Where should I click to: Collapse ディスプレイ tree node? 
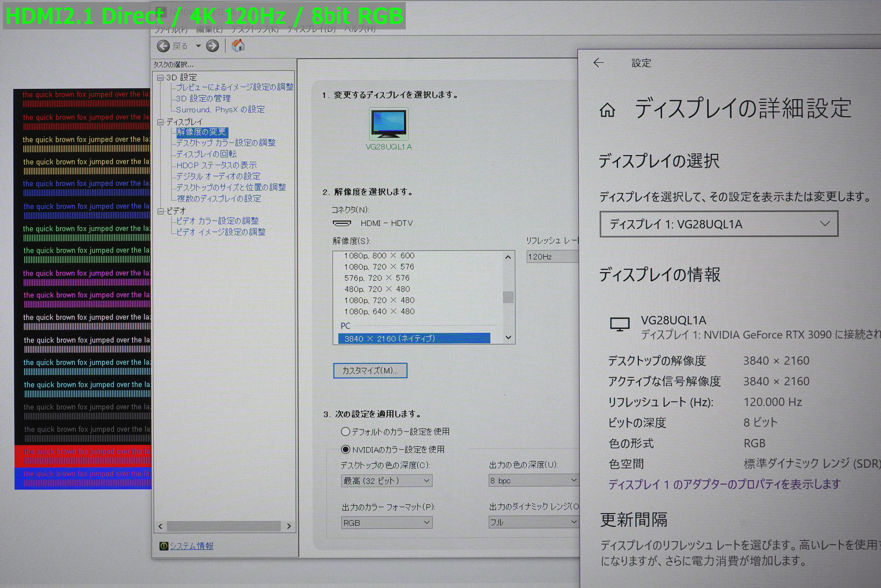(161, 122)
